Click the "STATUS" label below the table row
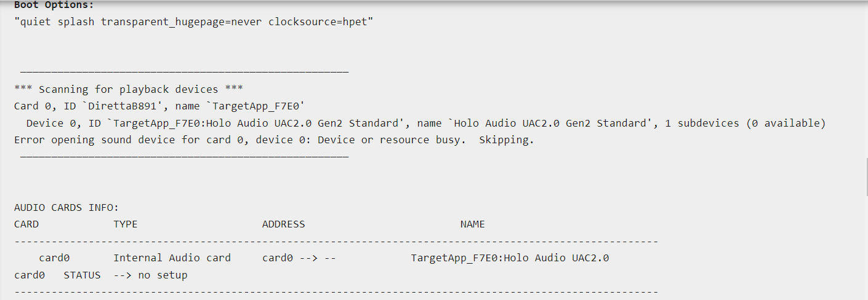Screen dimensions: 868x300 [x=82, y=275]
